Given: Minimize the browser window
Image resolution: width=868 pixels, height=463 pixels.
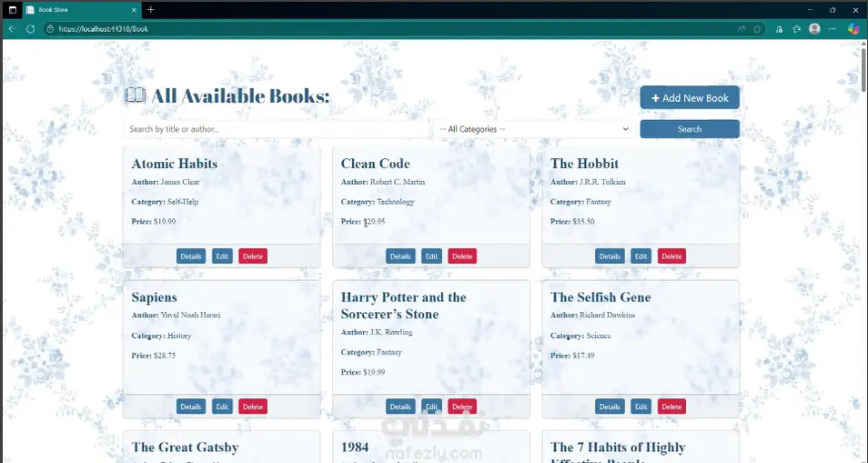Looking at the screenshot, I should pos(810,10).
